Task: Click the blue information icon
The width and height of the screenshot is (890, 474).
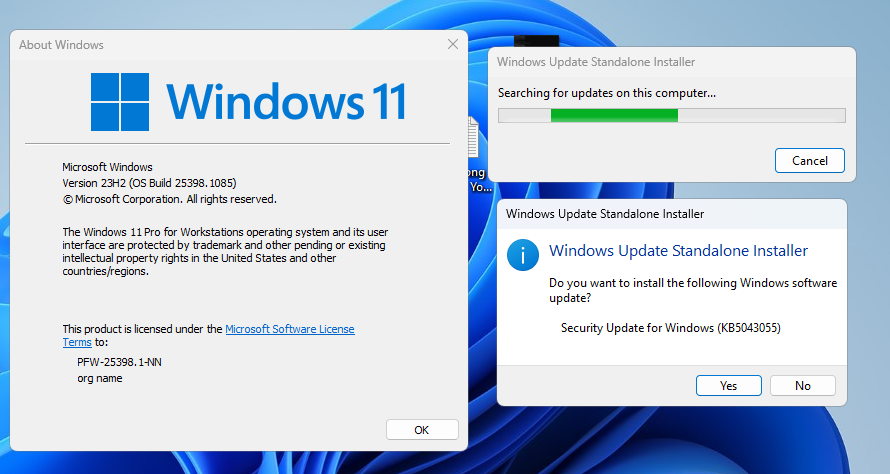Action: tap(523, 255)
